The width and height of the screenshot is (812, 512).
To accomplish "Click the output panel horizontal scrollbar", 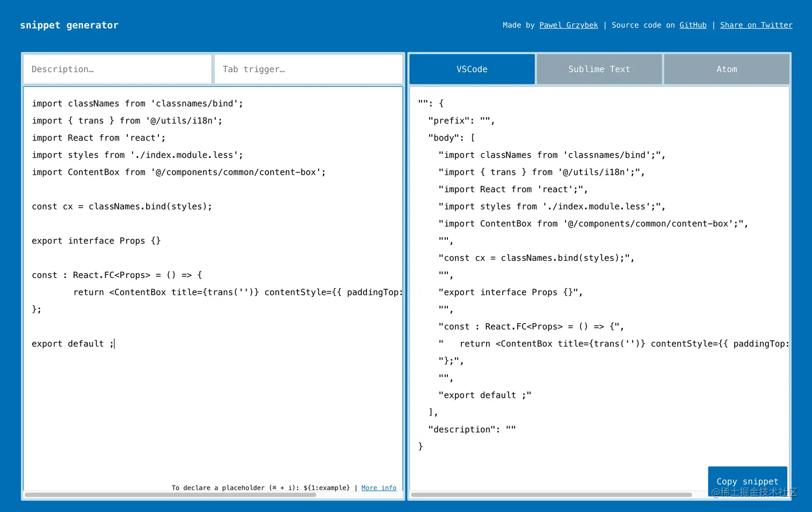I will [x=552, y=495].
